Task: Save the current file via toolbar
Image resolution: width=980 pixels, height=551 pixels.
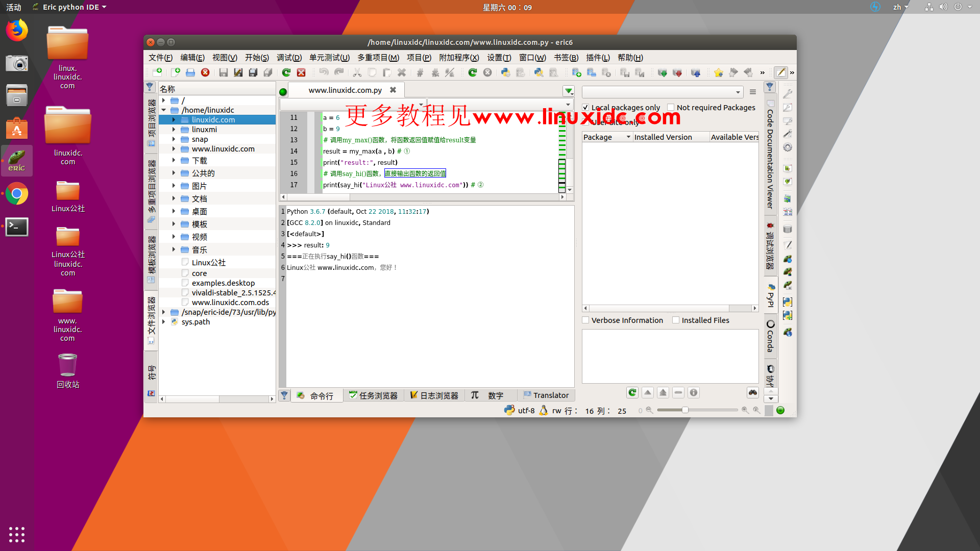Action: point(223,72)
